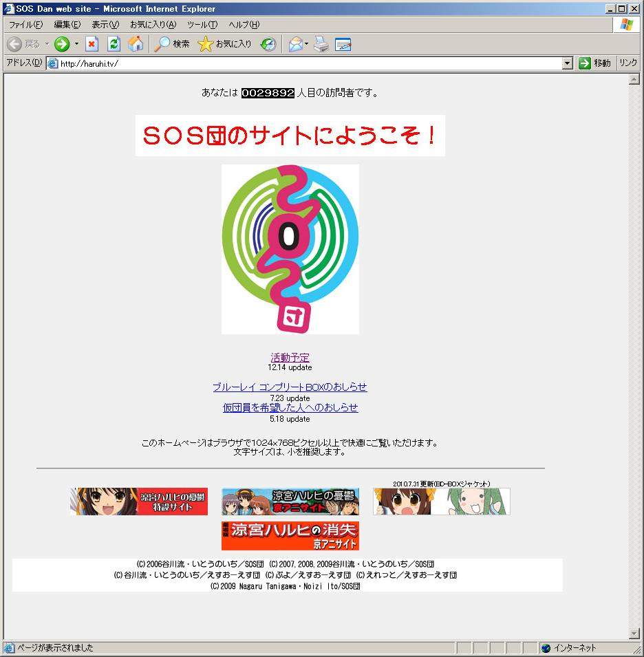Click the Internet Explorer icon in title bar

tap(9, 9)
